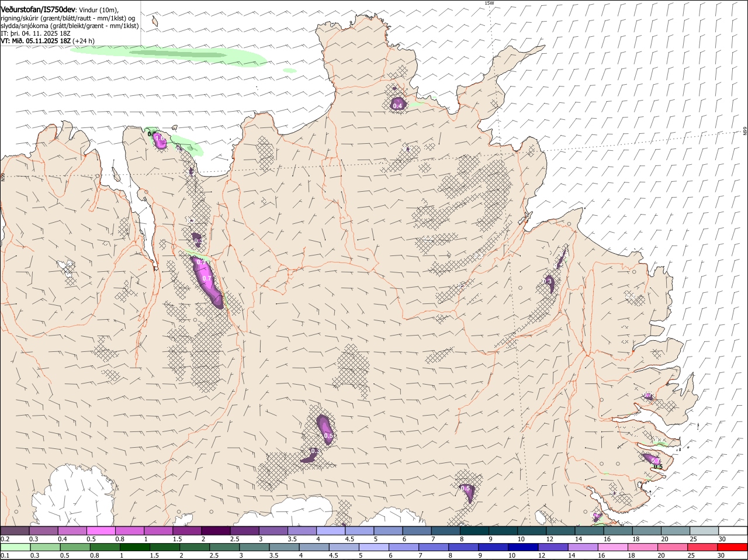748x560 pixels.
Task: Click the number 20 label, lower legend row
Action: click(x=661, y=556)
